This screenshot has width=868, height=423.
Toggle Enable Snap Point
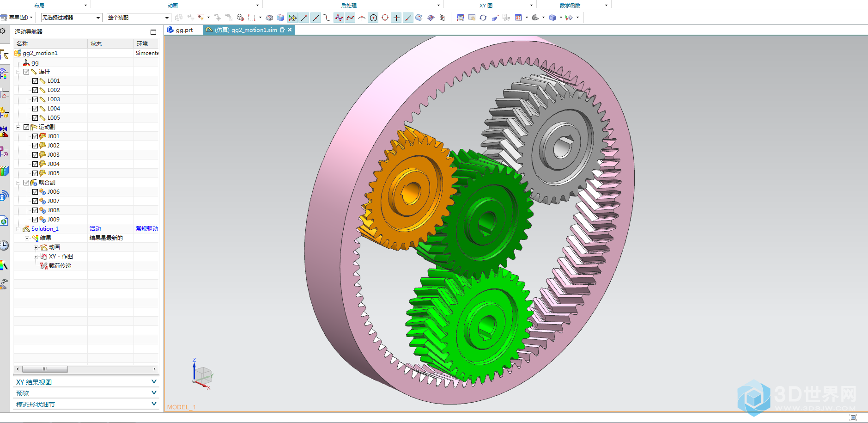292,18
